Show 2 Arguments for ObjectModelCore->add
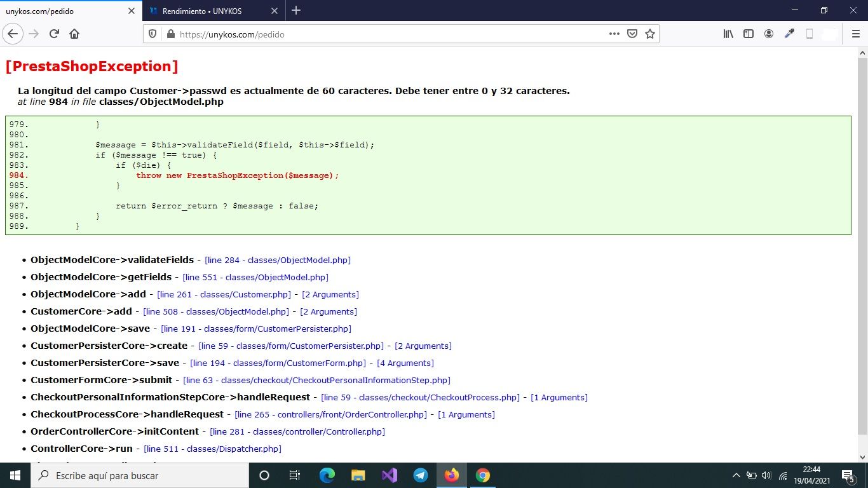Viewport: 868px width, 488px height. pos(330,294)
